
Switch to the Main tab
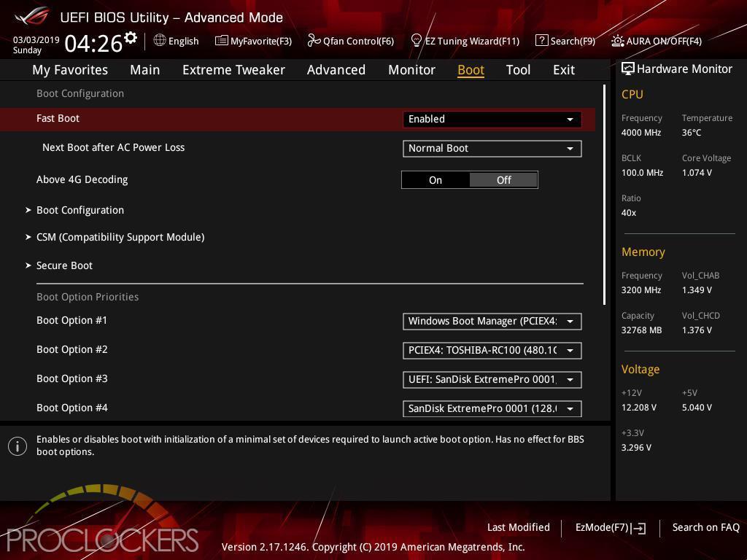pyautogui.click(x=145, y=70)
